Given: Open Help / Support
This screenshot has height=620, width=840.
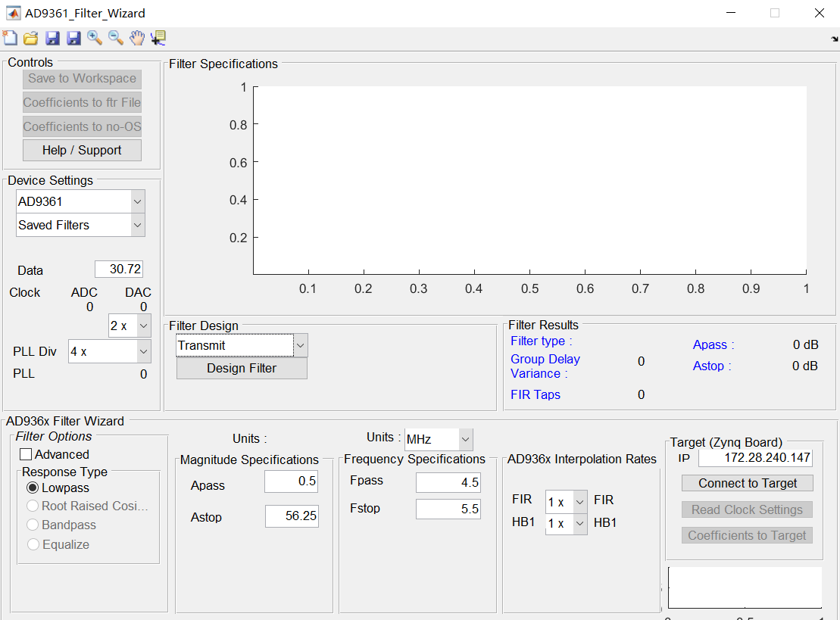Looking at the screenshot, I should coord(82,150).
